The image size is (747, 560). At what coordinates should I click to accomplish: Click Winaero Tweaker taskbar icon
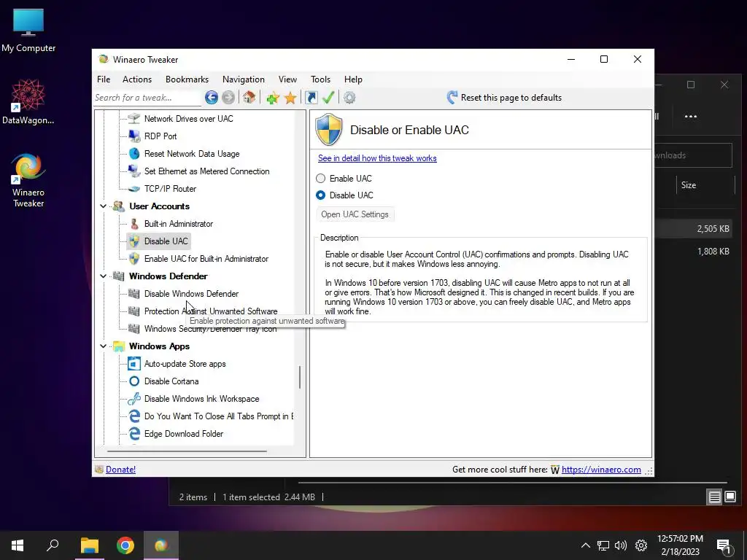click(x=161, y=545)
